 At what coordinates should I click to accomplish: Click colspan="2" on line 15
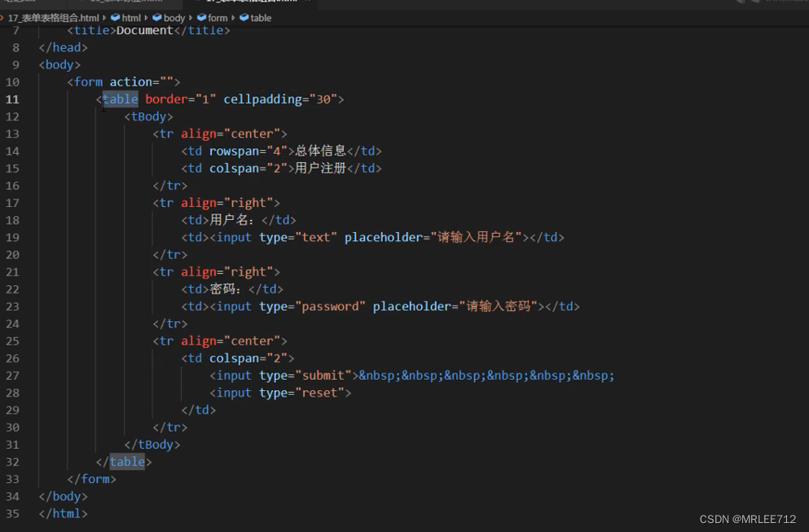tap(248, 169)
